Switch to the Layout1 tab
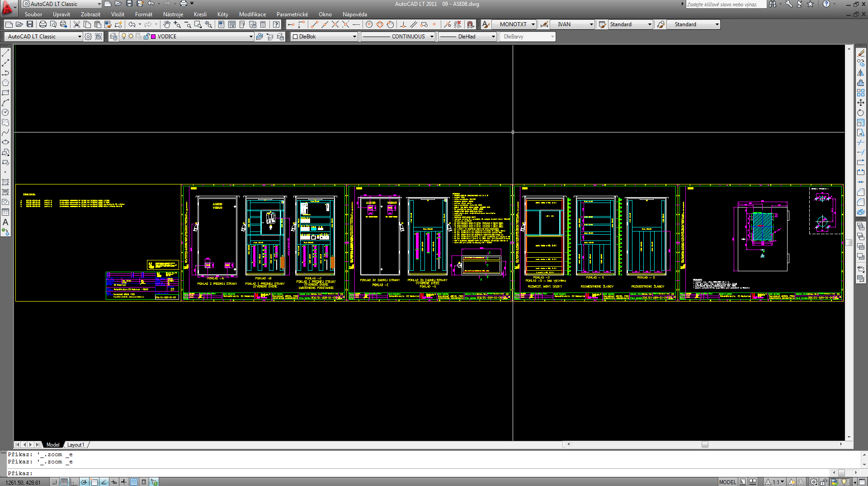The height and width of the screenshot is (486, 868). coord(75,445)
